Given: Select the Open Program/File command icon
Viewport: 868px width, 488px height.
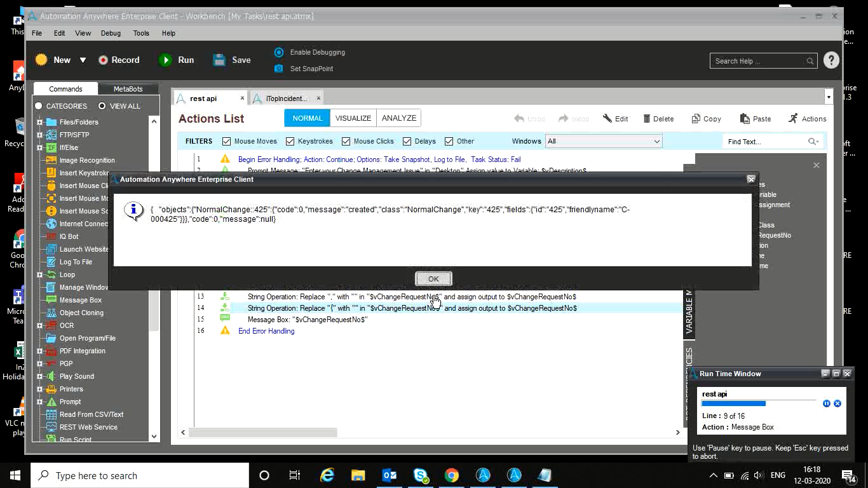Looking at the screenshot, I should pos(51,338).
